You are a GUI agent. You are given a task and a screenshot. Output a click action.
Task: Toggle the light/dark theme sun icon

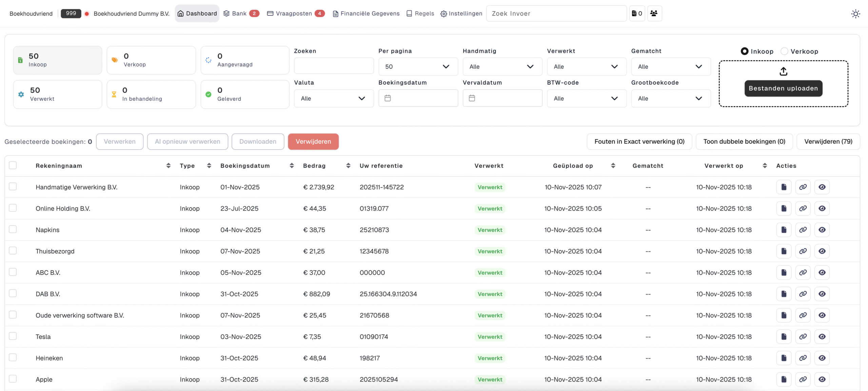coord(855,14)
